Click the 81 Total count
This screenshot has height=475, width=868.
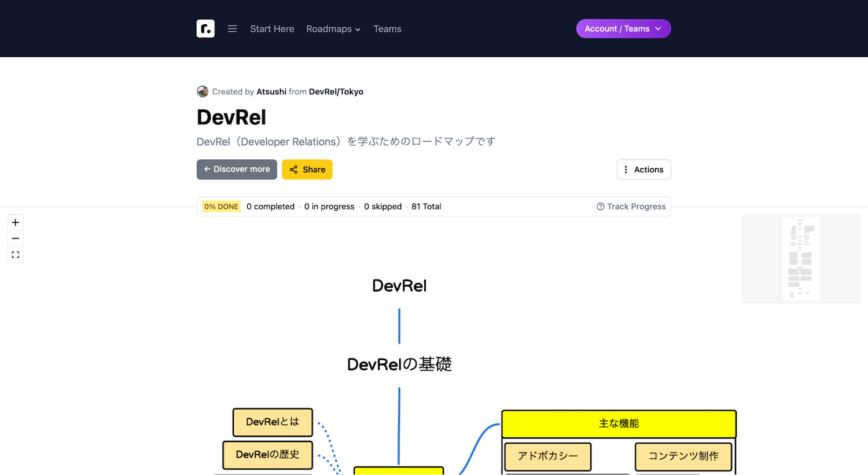(x=426, y=207)
